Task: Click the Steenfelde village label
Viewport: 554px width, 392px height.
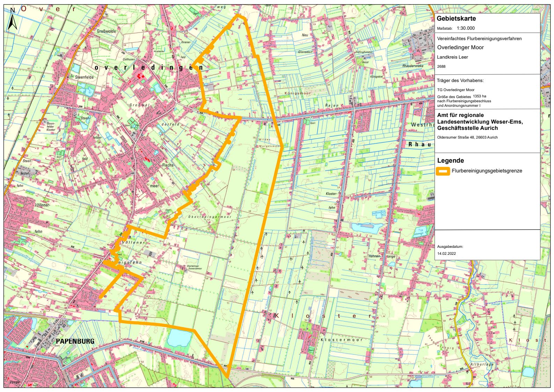Action: [x=84, y=77]
